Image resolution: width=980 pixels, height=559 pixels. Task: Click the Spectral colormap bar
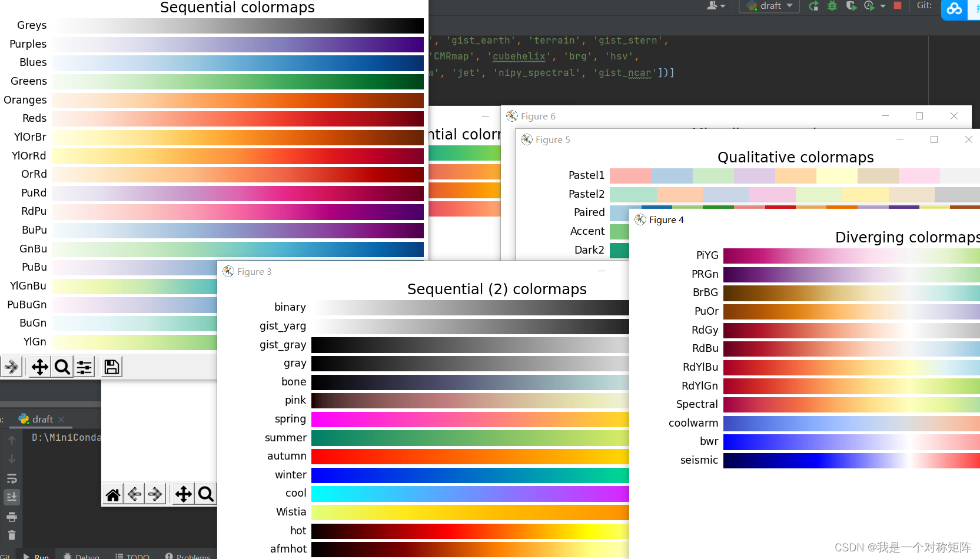(x=852, y=404)
